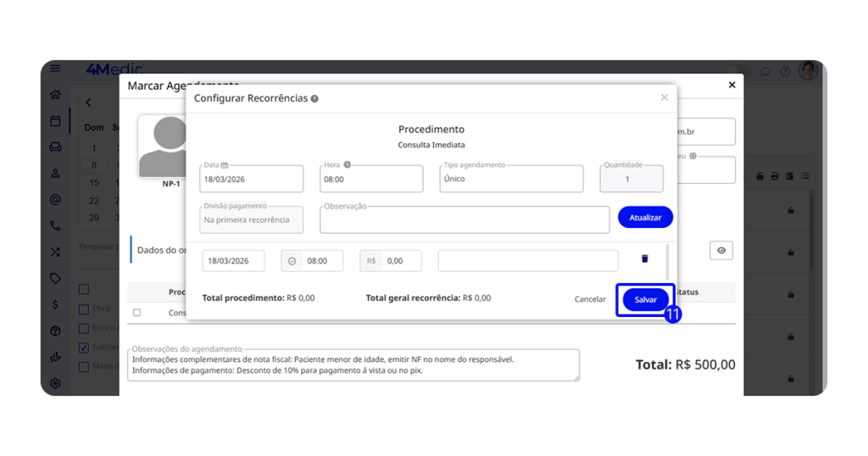Viewport: 868px width, 456px height.
Task: Click the clock icon in recurrence row
Action: click(292, 261)
